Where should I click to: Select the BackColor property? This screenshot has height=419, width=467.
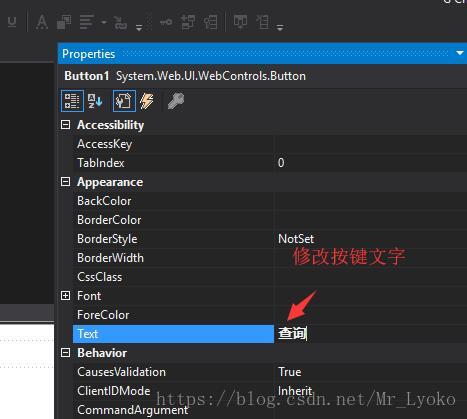(173, 201)
